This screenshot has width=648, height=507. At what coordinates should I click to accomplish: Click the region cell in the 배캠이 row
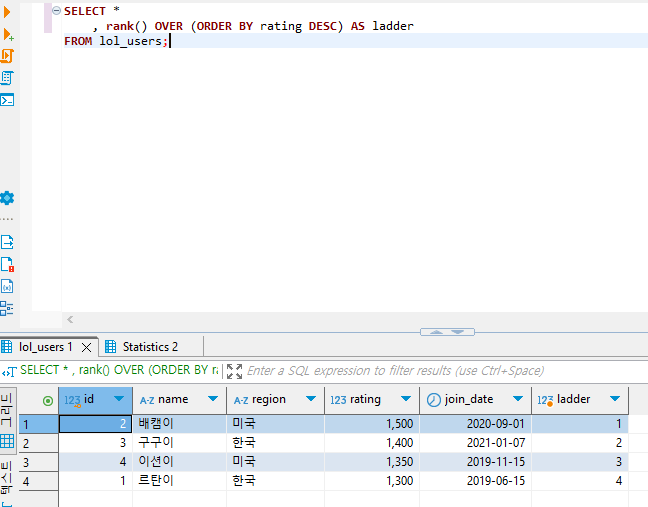click(x=275, y=424)
